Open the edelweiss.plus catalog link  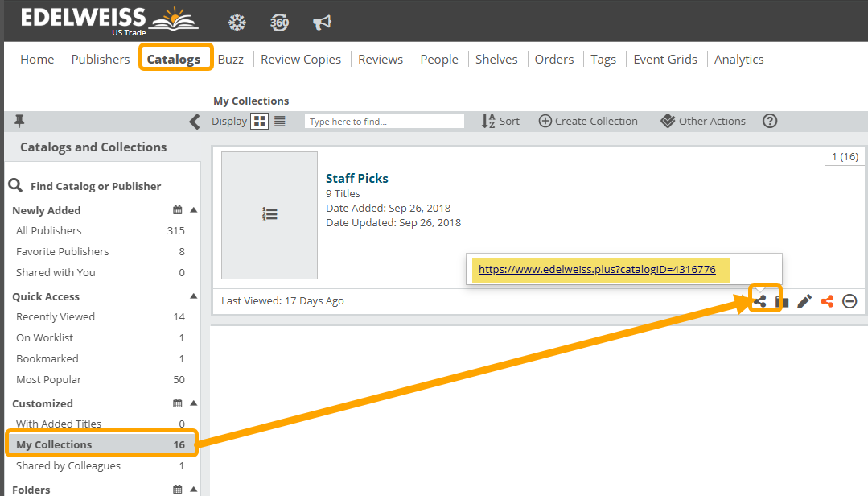pyautogui.click(x=597, y=270)
